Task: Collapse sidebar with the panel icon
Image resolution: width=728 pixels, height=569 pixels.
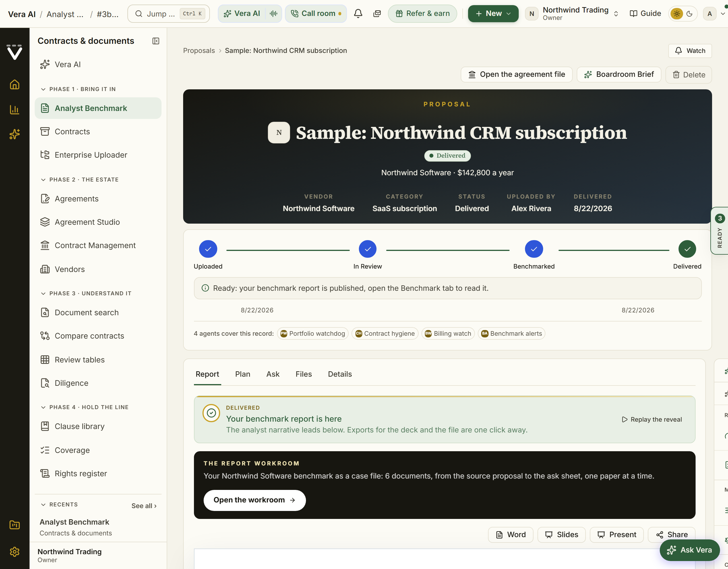Action: point(156,41)
